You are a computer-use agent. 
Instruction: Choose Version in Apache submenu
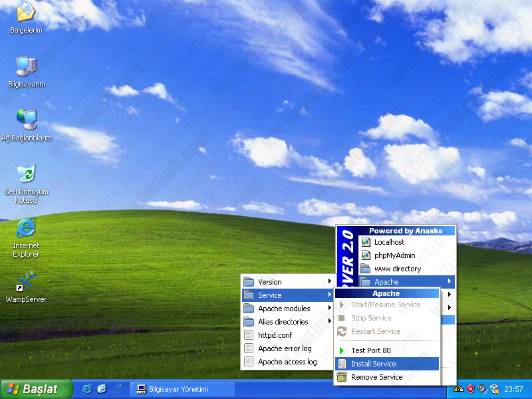(287, 281)
